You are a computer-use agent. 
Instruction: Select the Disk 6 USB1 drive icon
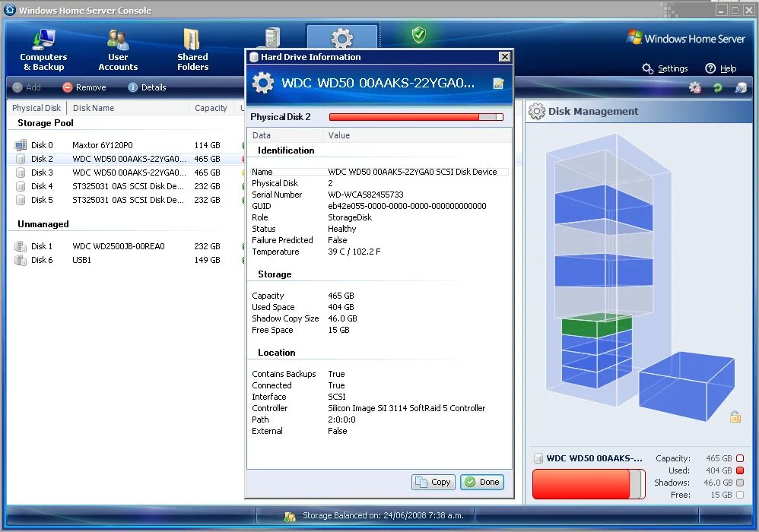point(21,260)
